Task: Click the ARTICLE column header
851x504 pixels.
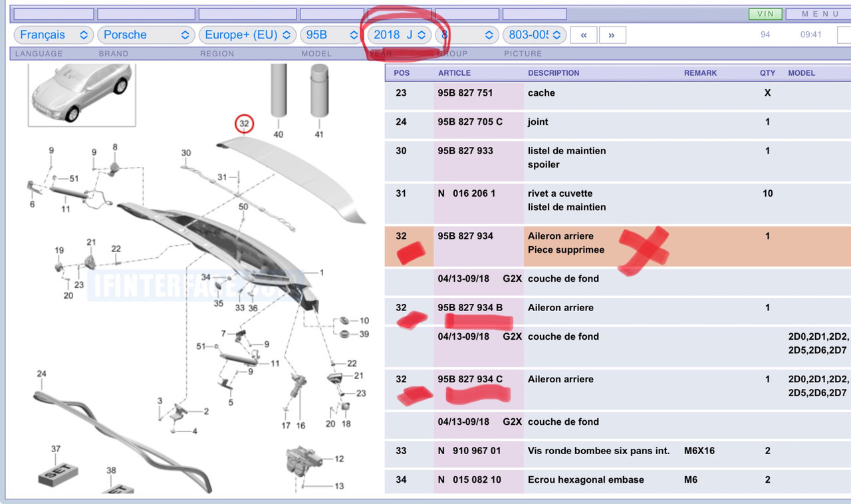Action: click(x=454, y=73)
